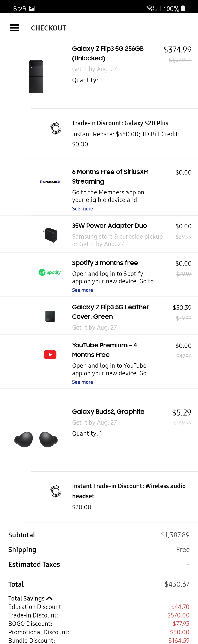Tap the YouTube Premium play icon
The height and width of the screenshot is (644, 198).
(50, 354)
